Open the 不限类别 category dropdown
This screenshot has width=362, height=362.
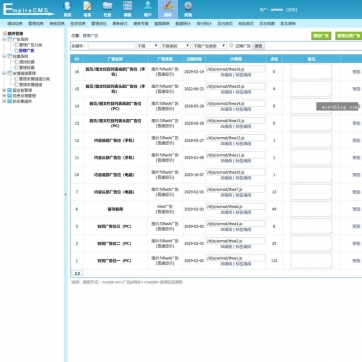tap(175, 46)
